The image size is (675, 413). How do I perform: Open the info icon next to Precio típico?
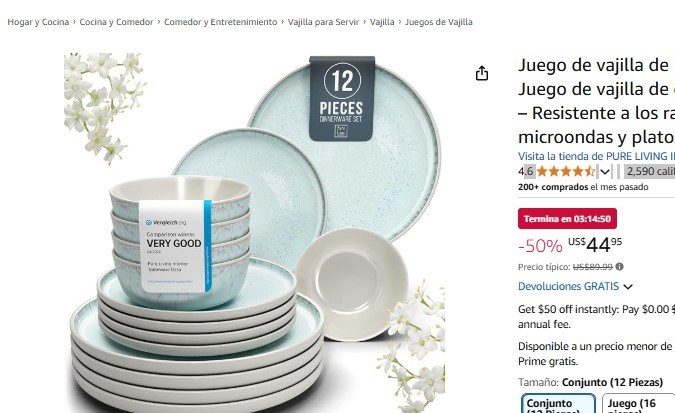pyautogui.click(x=619, y=267)
